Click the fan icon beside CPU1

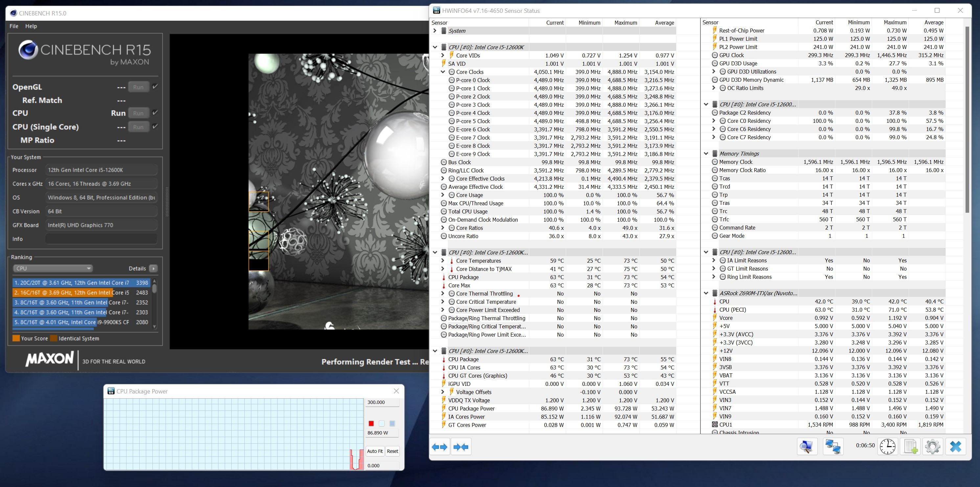pyautogui.click(x=715, y=425)
